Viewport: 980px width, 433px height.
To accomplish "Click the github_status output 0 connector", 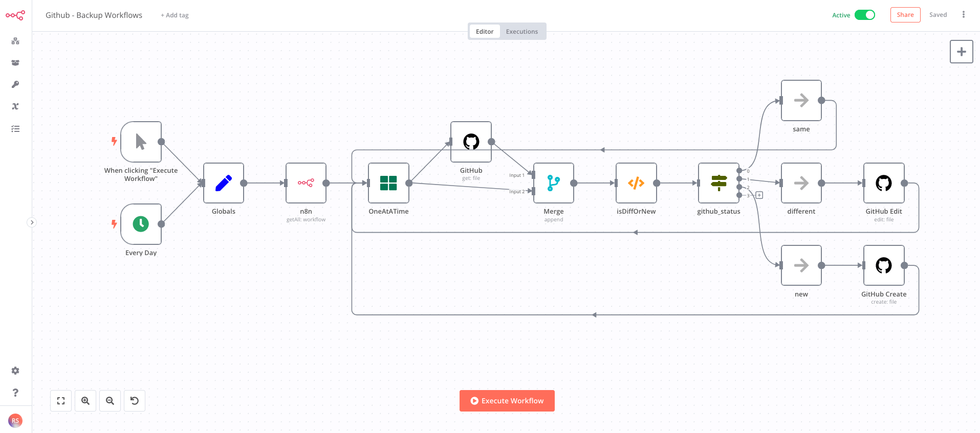I will pyautogui.click(x=739, y=171).
